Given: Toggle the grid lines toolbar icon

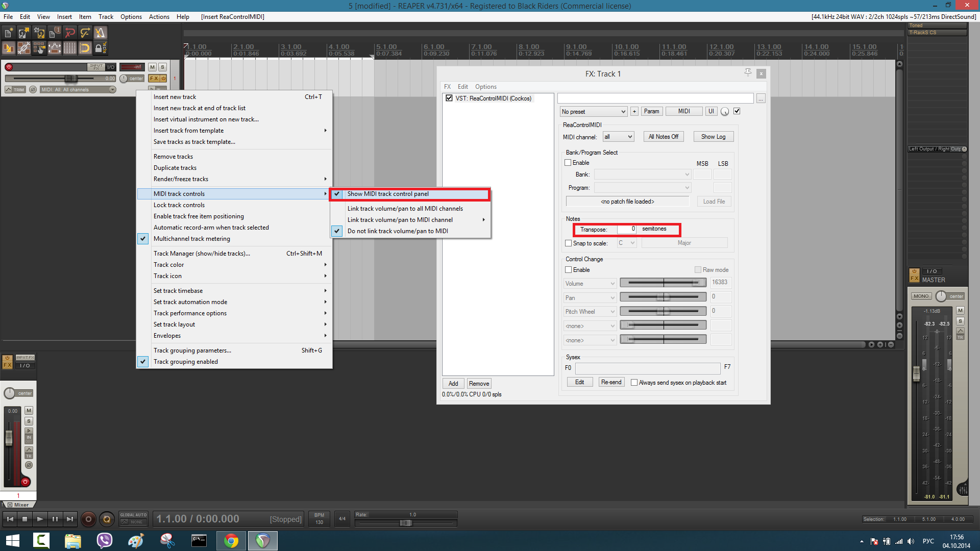Looking at the screenshot, I should point(70,48).
